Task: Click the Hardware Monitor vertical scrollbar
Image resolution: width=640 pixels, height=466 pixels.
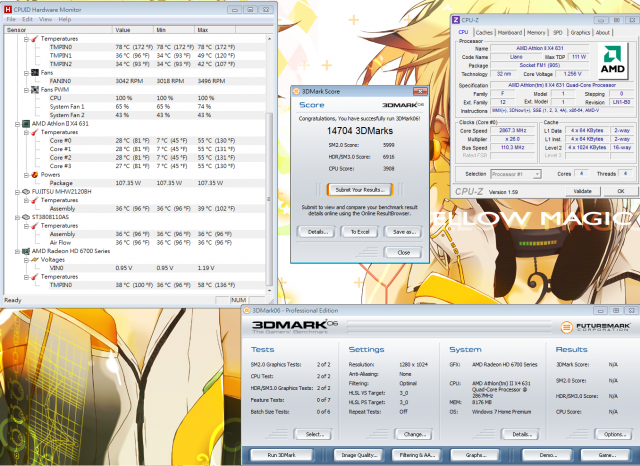Action: (269, 199)
